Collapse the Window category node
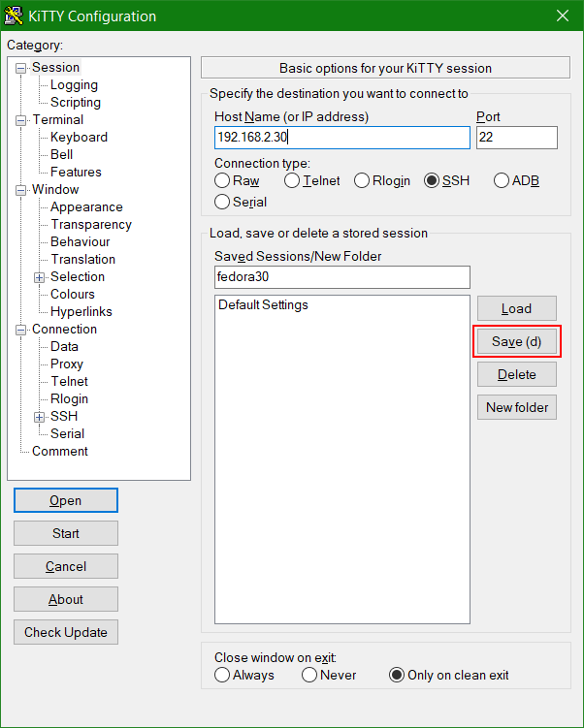This screenshot has width=584, height=728. (x=21, y=190)
